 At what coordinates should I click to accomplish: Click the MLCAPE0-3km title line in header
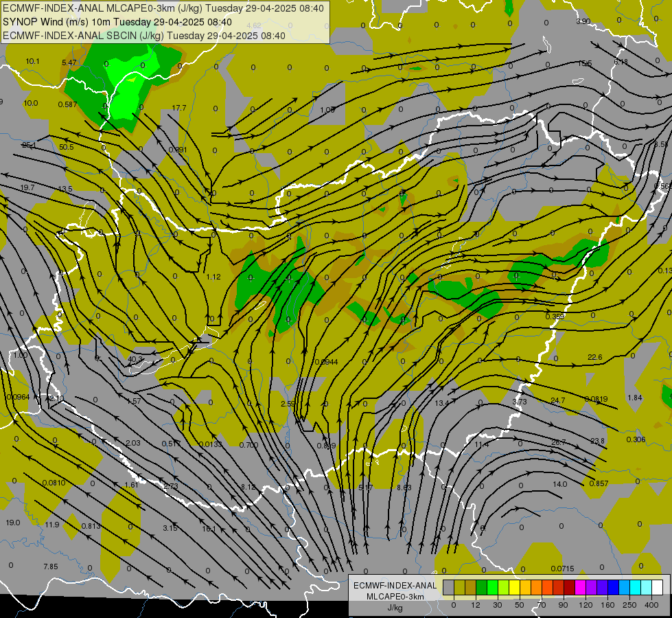pyautogui.click(x=163, y=8)
